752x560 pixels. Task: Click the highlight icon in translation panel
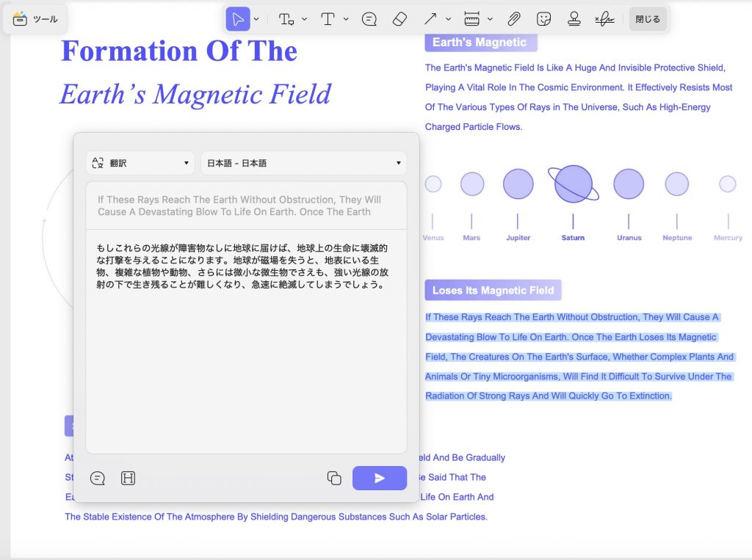coord(128,478)
